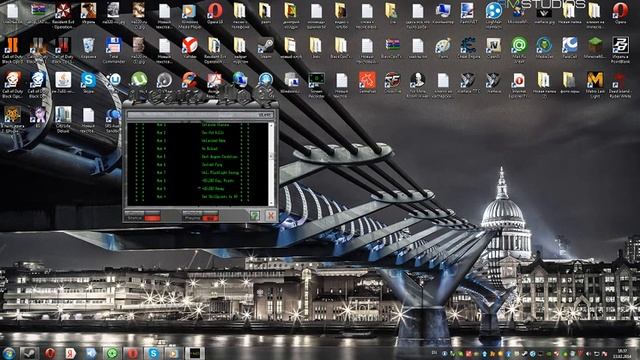Image resolution: width=640 pixels, height=360 pixels.
Task: Launch Cheat Engine from the desktop
Action: coord(468,46)
